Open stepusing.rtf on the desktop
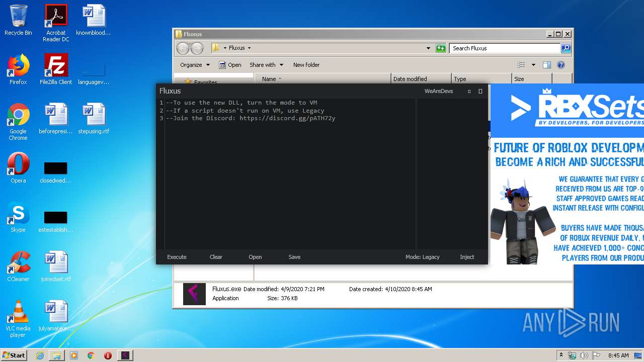This screenshot has width=644, height=362. [94, 119]
